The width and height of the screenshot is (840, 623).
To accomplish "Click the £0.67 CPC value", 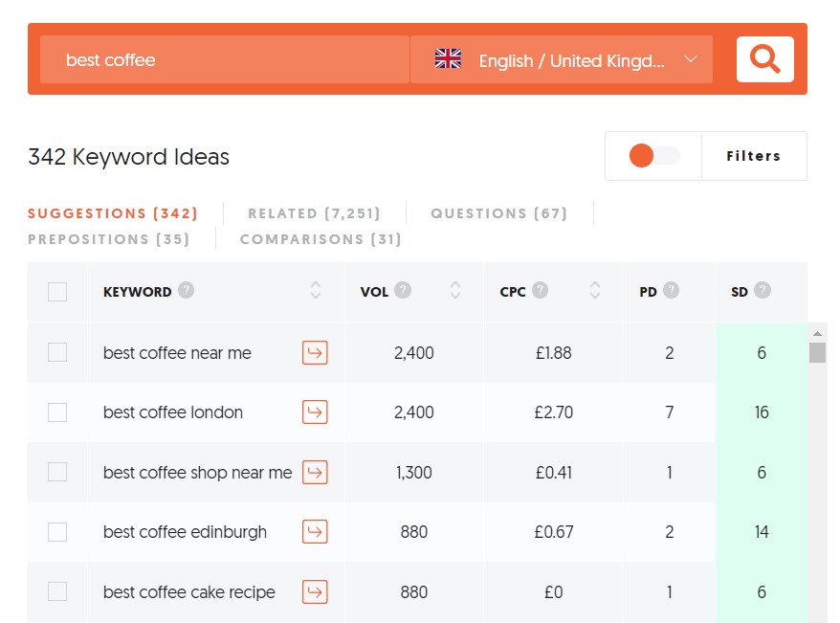I will click(x=553, y=532).
